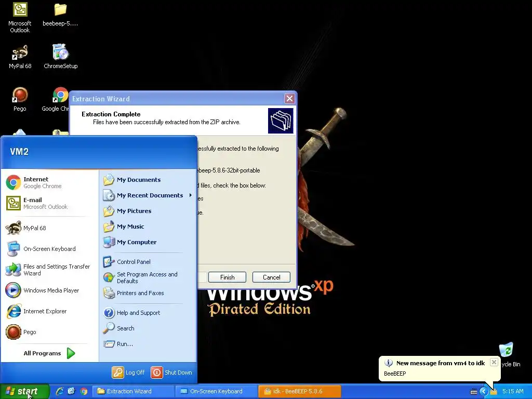Open My Documents folder
The image size is (532, 399).
pyautogui.click(x=148, y=180)
